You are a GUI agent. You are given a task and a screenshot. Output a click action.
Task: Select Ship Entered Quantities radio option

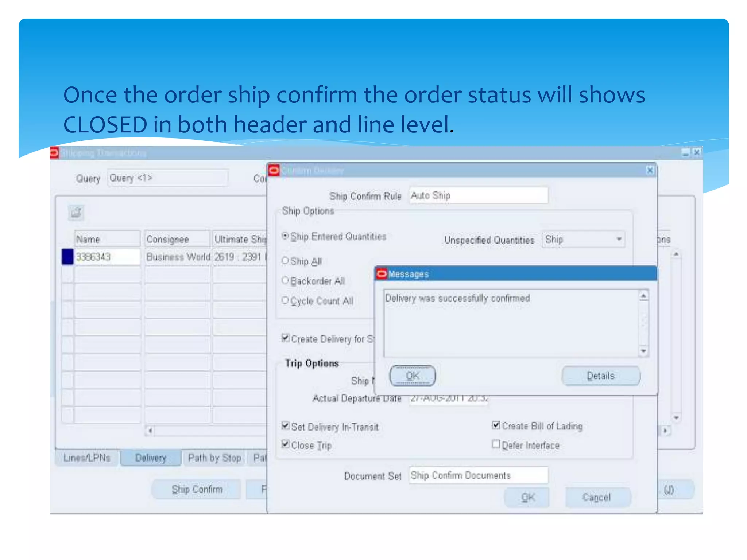click(x=285, y=236)
